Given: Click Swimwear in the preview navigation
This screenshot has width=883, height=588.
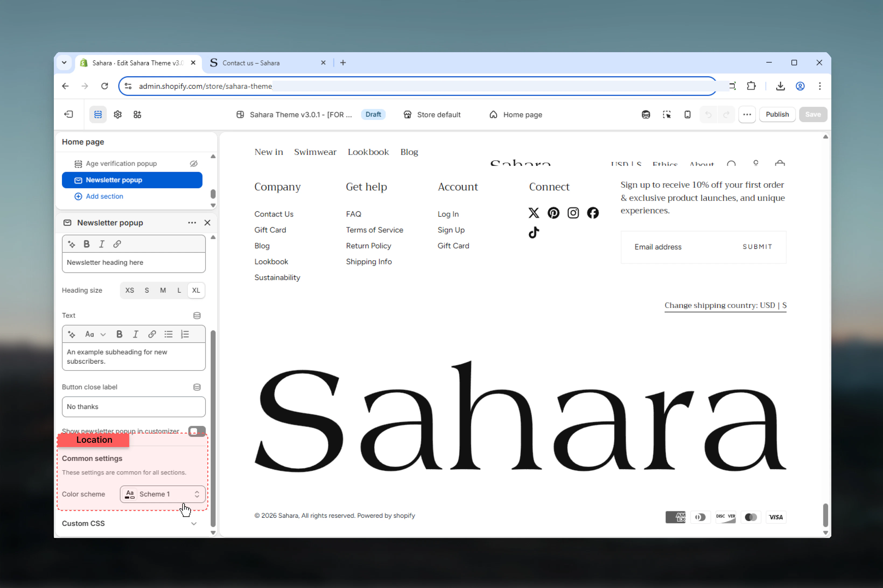Looking at the screenshot, I should 315,152.
